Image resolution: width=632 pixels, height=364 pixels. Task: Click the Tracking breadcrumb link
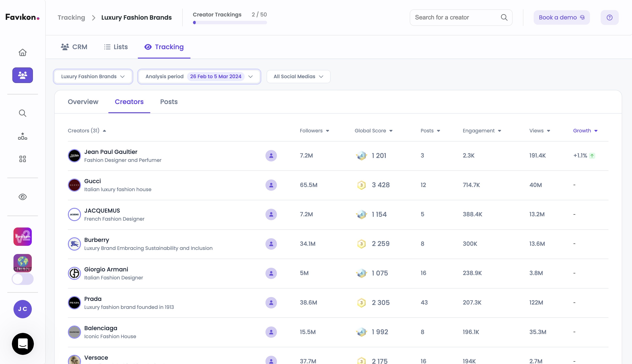tap(71, 18)
